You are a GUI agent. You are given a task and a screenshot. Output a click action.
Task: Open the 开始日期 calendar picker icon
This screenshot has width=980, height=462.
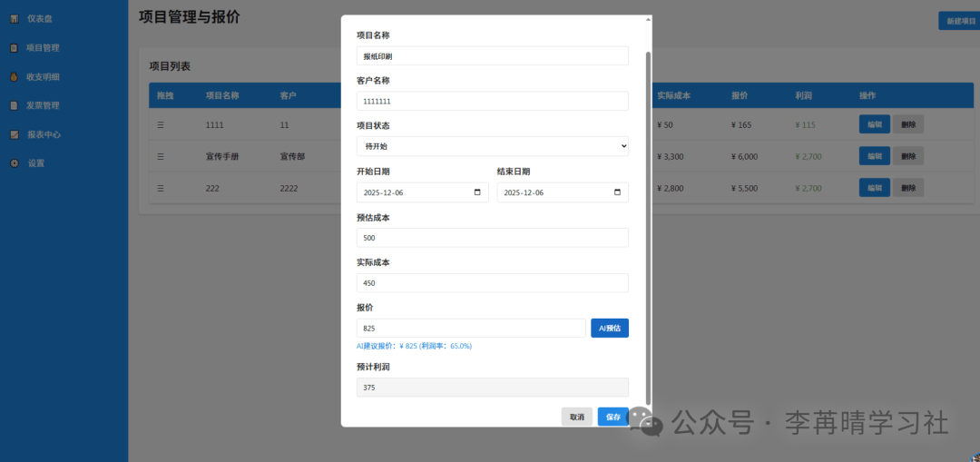[477, 192]
